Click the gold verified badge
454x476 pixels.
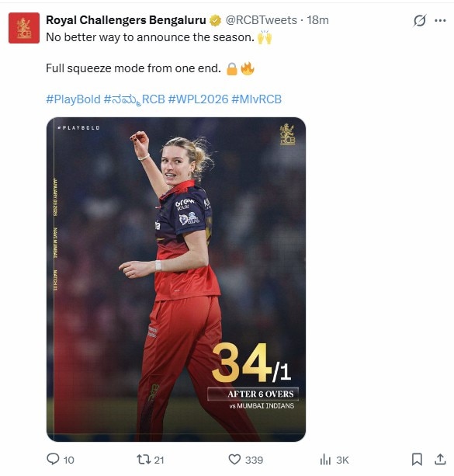point(216,20)
